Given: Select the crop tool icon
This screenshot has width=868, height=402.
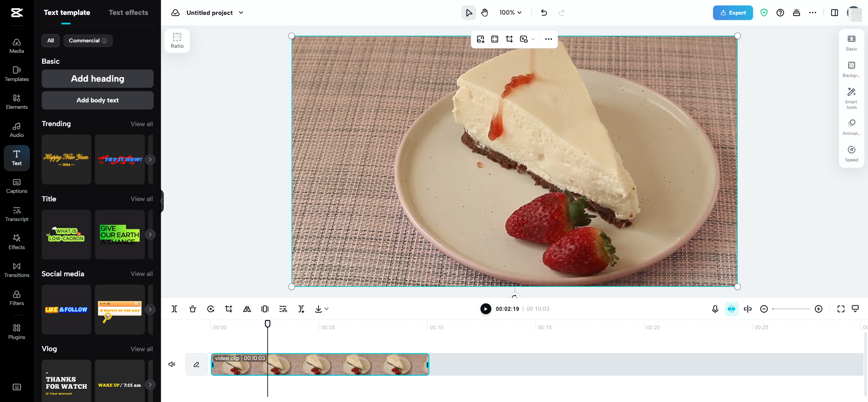Looking at the screenshot, I should point(229,309).
